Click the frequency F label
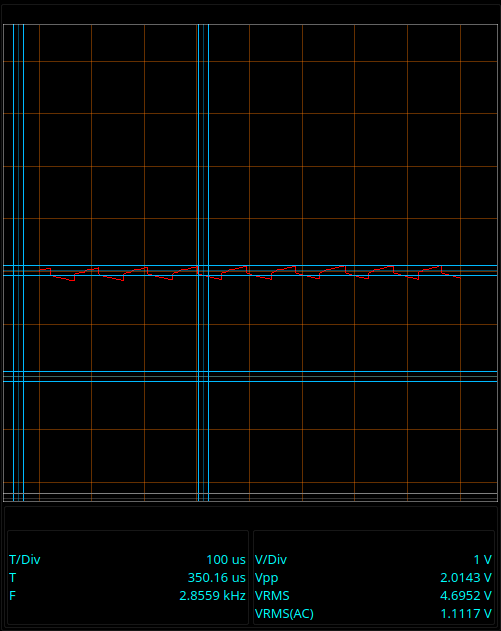Viewport: 501px width, 631px height. [12, 596]
